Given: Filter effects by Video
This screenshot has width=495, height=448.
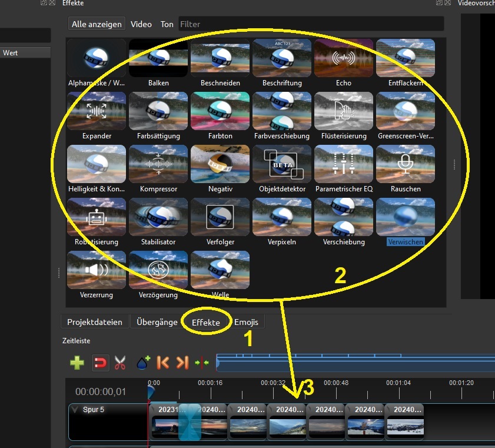Looking at the screenshot, I should pyautogui.click(x=141, y=24).
